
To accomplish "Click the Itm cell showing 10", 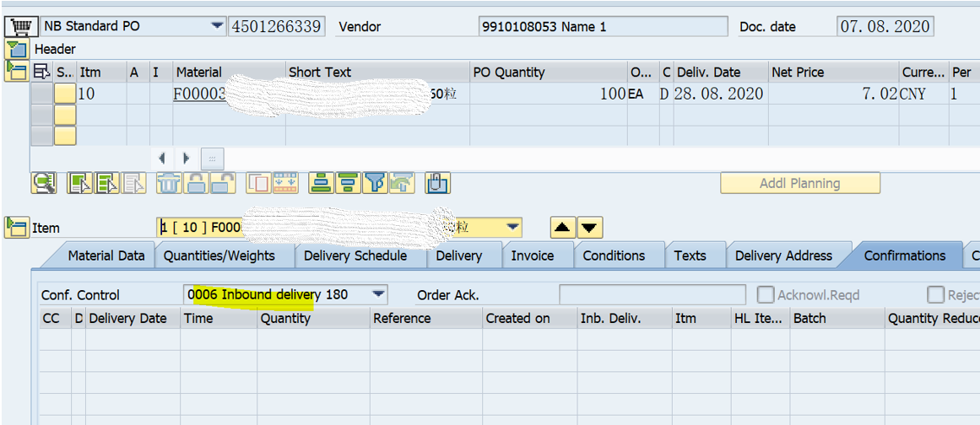I will pyautogui.click(x=101, y=94).
